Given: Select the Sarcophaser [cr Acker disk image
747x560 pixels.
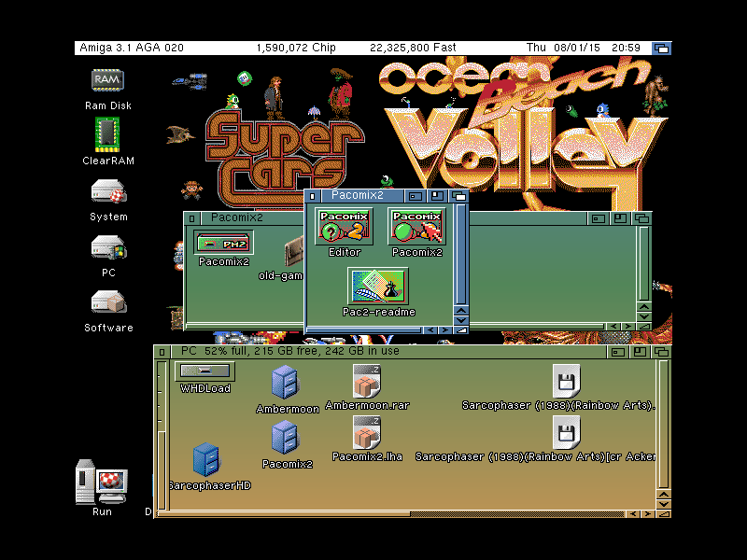Looking at the screenshot, I should pyautogui.click(x=566, y=432).
